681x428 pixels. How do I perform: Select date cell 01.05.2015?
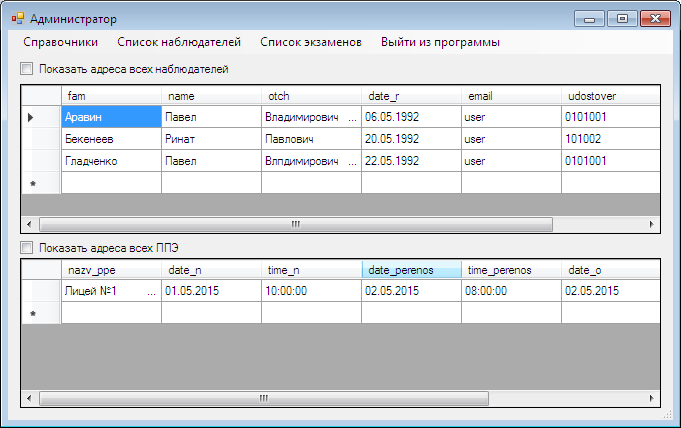211,291
